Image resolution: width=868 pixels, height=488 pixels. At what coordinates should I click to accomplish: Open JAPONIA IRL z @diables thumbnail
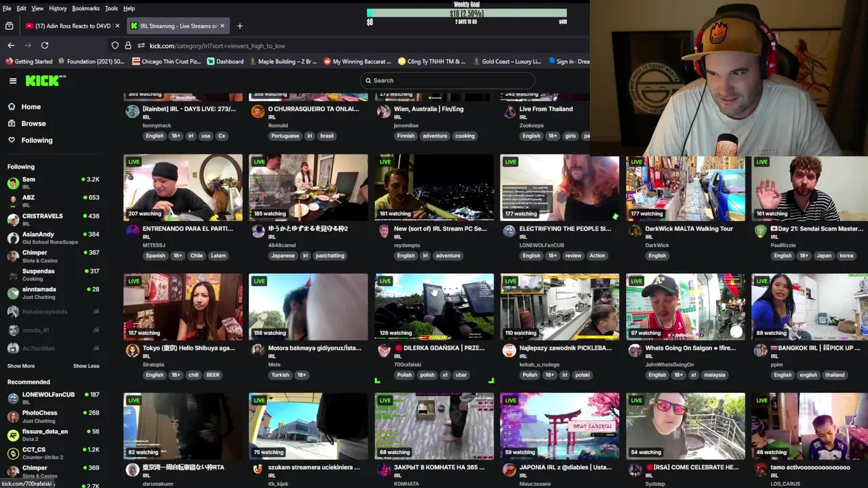point(560,426)
